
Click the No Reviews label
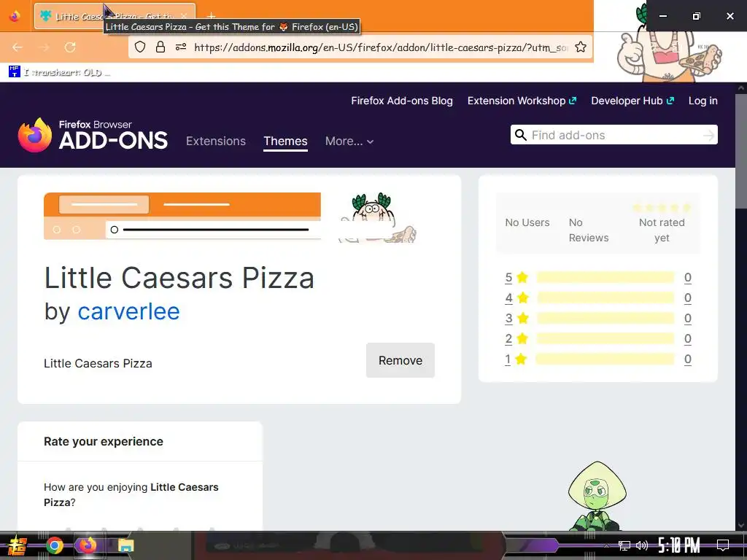coord(589,230)
